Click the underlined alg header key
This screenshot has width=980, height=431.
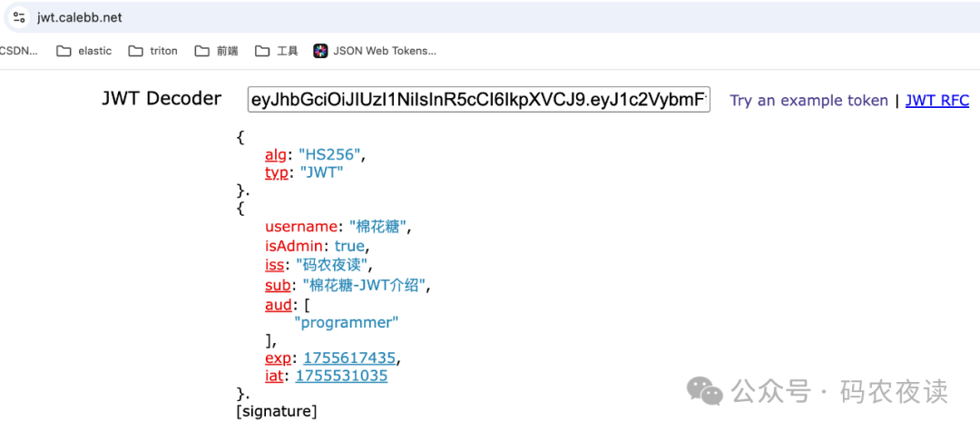coord(275,155)
